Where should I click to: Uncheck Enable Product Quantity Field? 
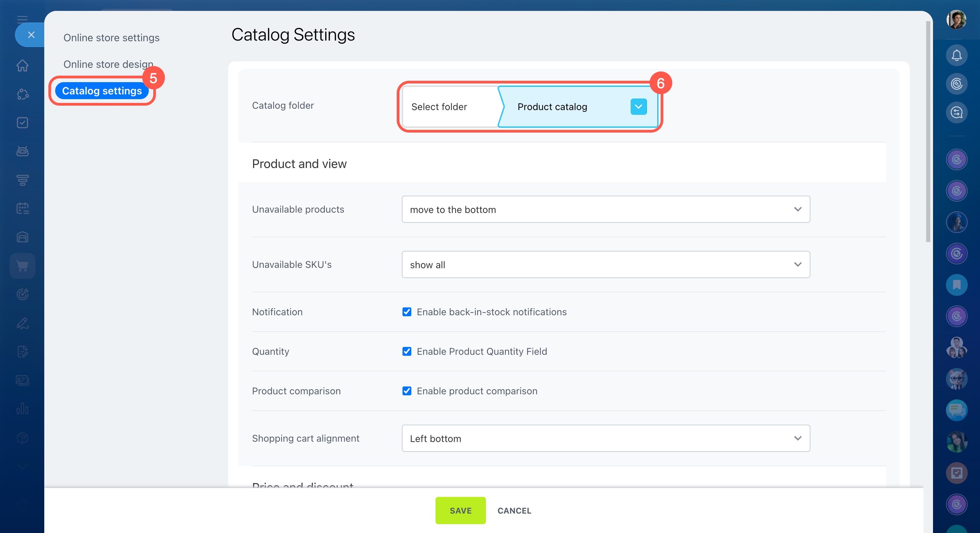pos(407,351)
